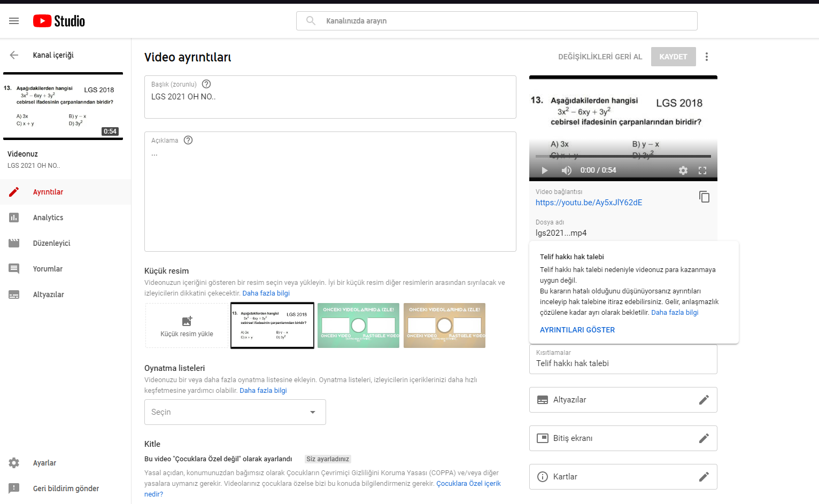Click AYRINTILARI GÖSTER link
The image size is (819, 504).
[577, 330]
